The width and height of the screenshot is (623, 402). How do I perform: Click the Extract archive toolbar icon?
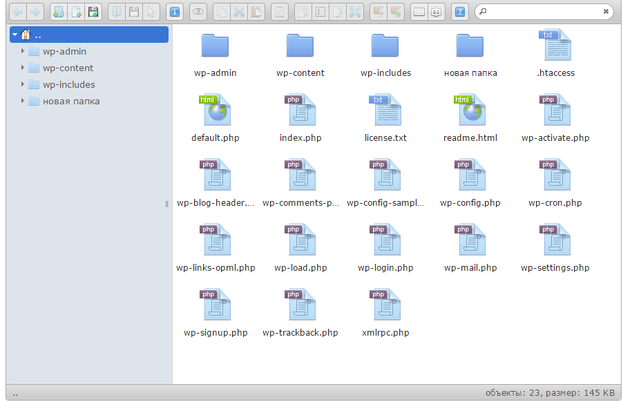tap(378, 12)
